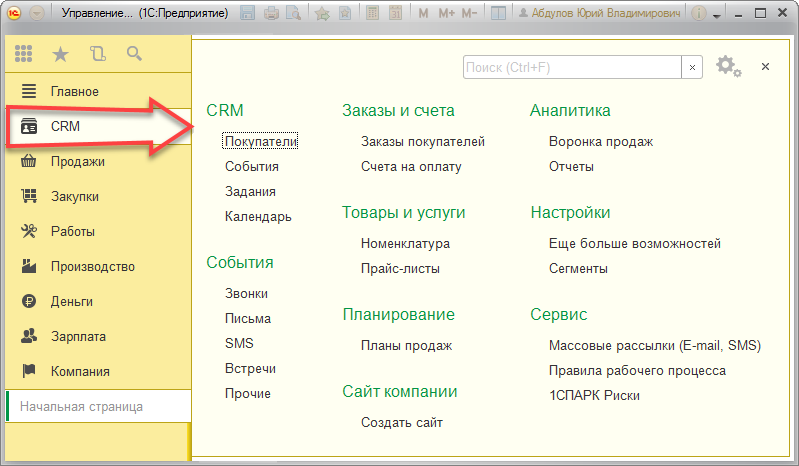Open Задания link
Screen dimensions: 799x466
[250, 191]
